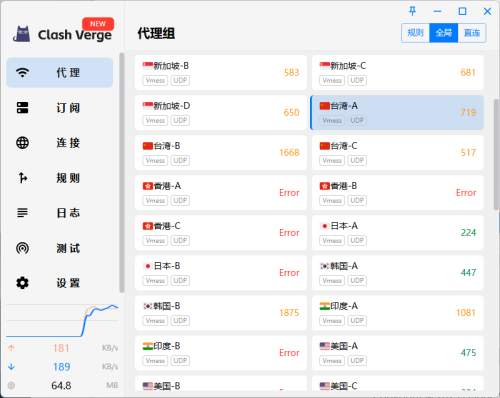Image resolution: width=500 pixels, height=398 pixels.
Task: Open Logs via the lines icon
Action: tap(22, 213)
